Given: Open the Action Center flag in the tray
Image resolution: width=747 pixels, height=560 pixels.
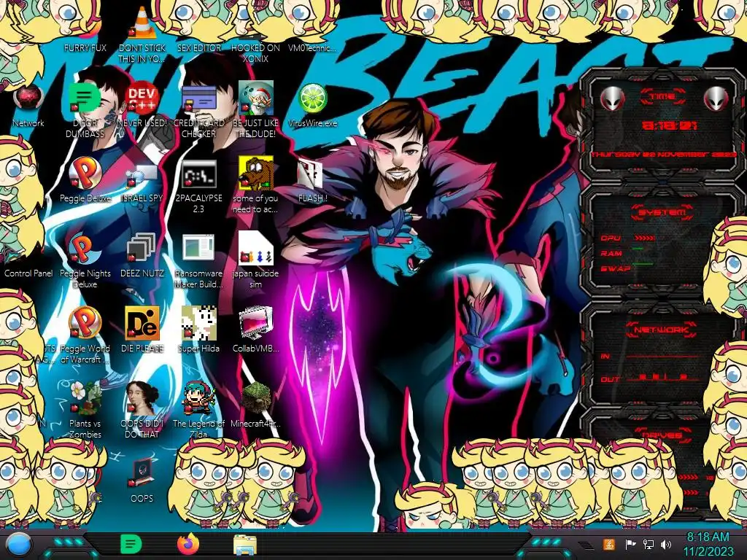Looking at the screenshot, I should [x=630, y=544].
